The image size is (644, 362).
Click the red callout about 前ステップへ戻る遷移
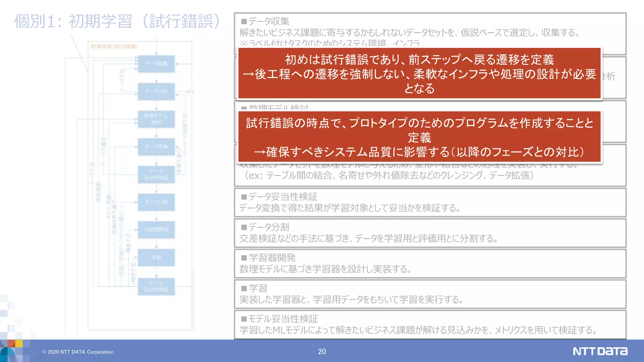419,74
